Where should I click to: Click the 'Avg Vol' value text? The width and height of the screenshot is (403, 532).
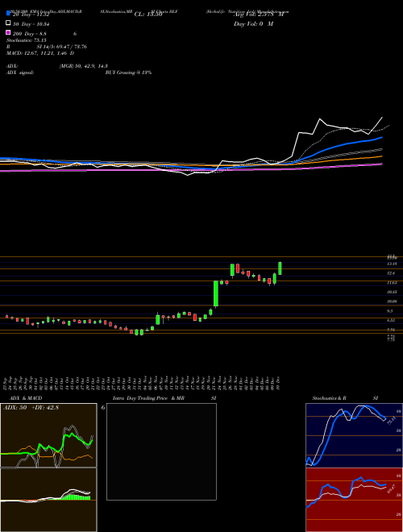coord(258,15)
